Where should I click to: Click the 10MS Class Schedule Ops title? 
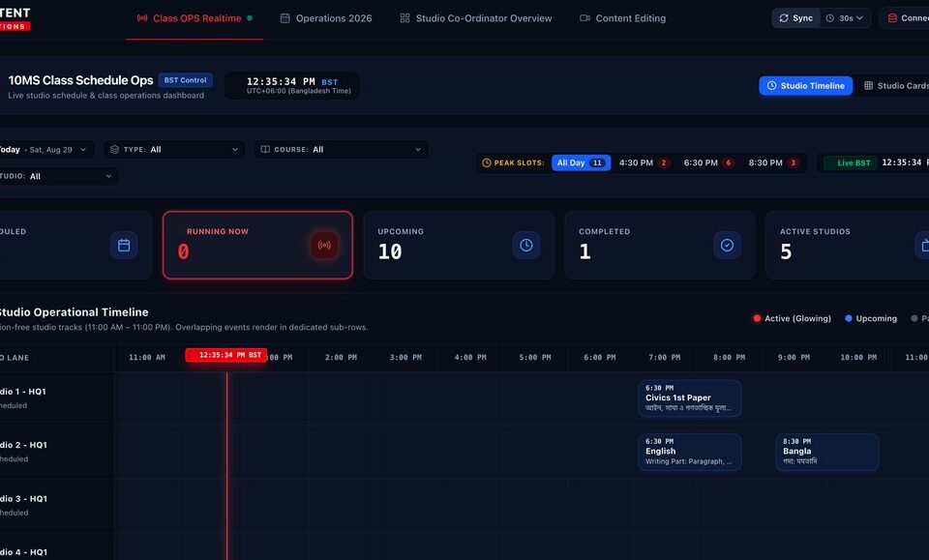(x=80, y=80)
